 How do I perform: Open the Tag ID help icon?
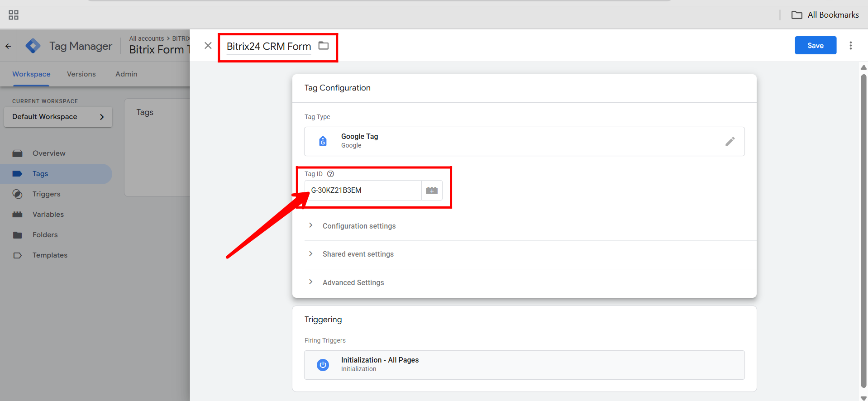331,174
